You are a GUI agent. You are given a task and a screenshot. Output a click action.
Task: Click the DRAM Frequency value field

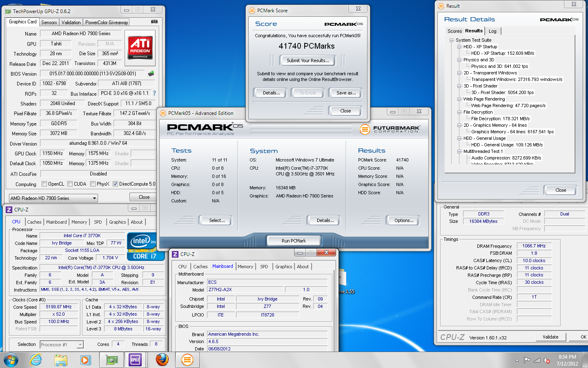pyautogui.click(x=534, y=246)
